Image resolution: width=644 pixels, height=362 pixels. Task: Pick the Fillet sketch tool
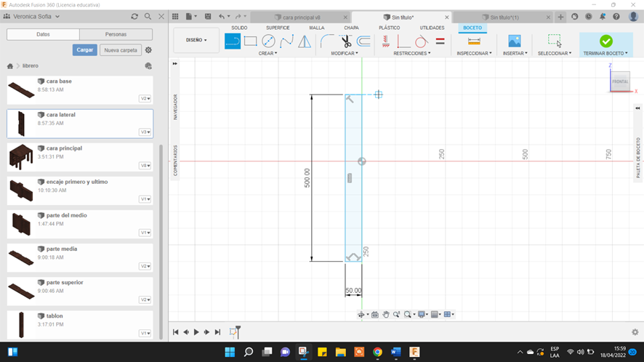pyautogui.click(x=328, y=41)
